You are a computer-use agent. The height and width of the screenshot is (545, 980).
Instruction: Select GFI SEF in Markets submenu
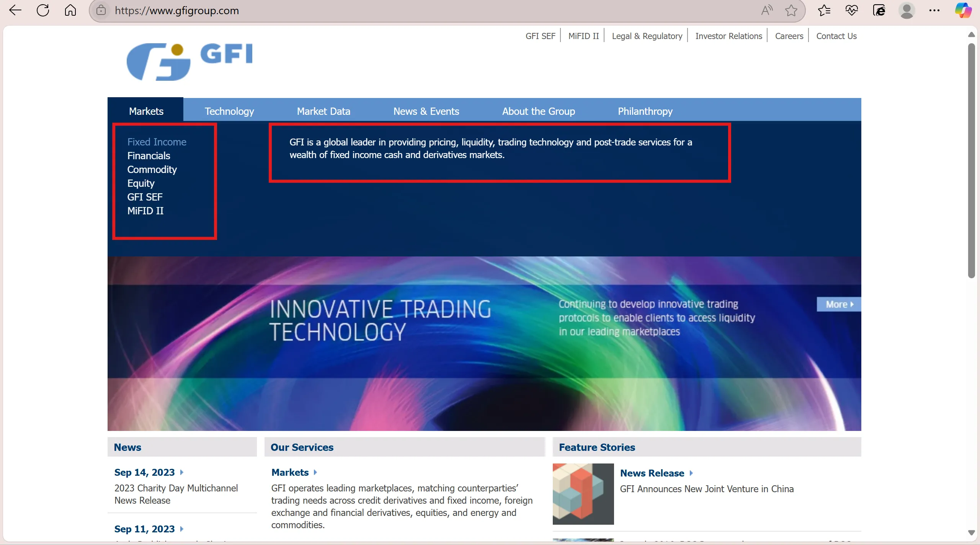coord(145,197)
